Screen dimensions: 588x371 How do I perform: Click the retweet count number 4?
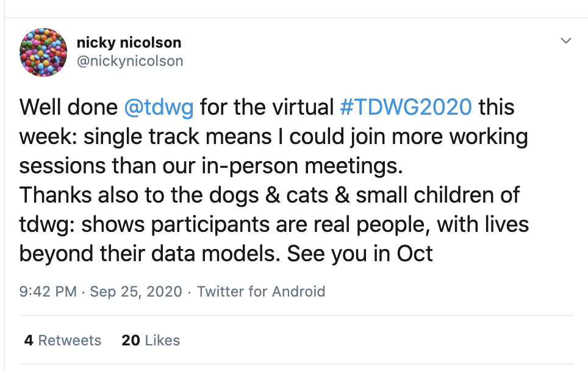click(x=29, y=340)
